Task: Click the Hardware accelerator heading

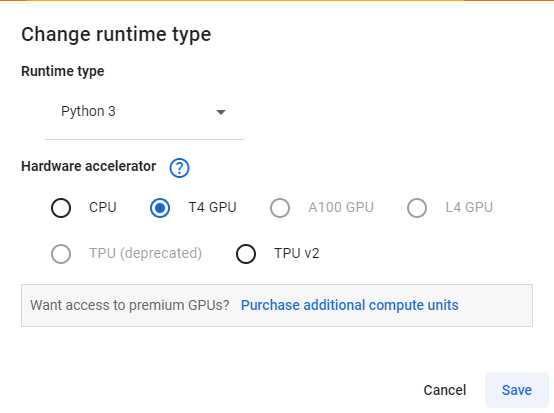Action: 88,166
